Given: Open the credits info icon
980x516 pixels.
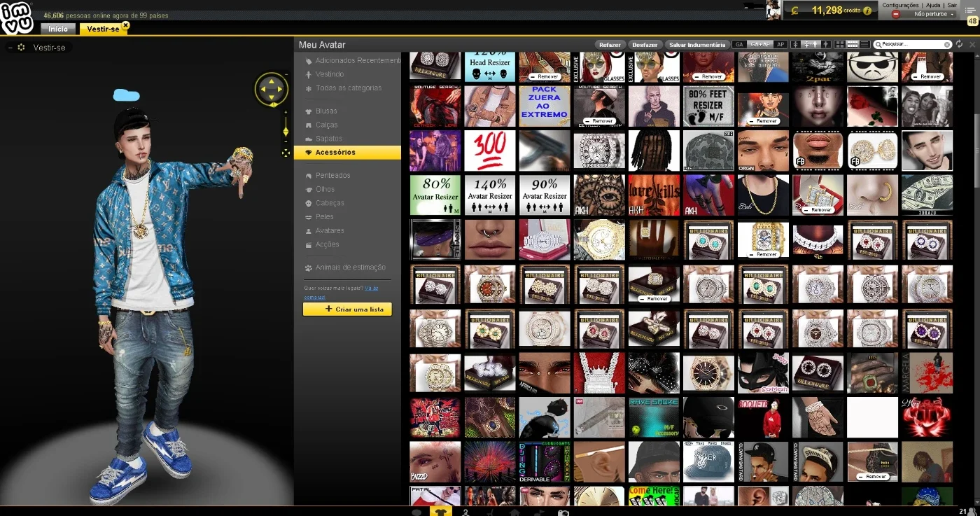Looking at the screenshot, I should [x=867, y=11].
